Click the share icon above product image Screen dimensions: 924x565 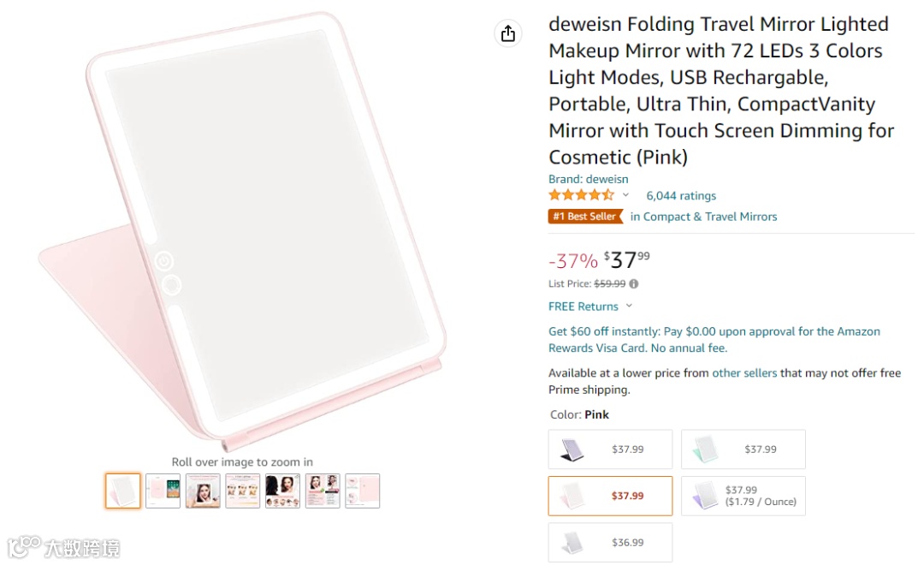click(x=508, y=33)
